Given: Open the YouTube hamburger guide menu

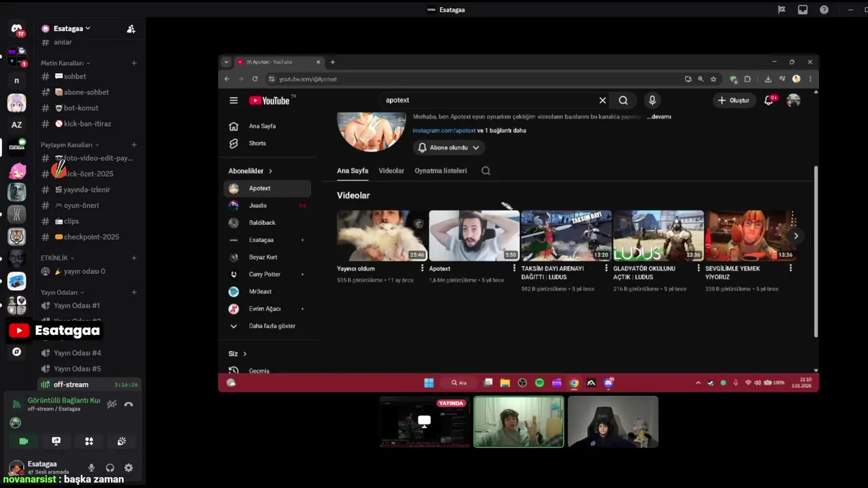Looking at the screenshot, I should click(x=233, y=100).
